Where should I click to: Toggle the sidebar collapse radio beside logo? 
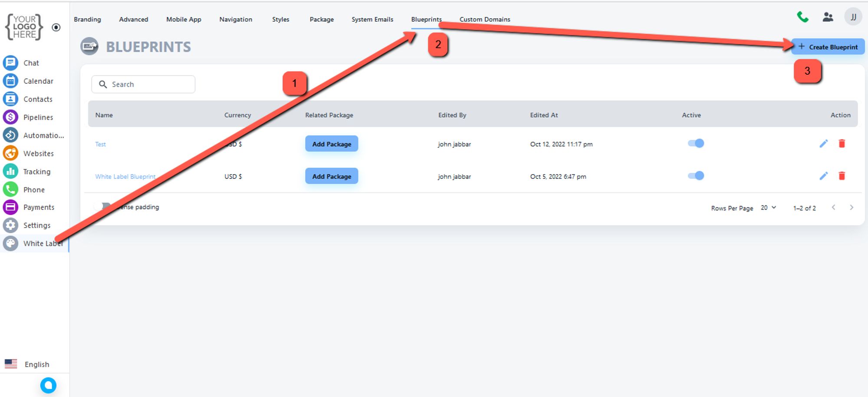pos(56,27)
